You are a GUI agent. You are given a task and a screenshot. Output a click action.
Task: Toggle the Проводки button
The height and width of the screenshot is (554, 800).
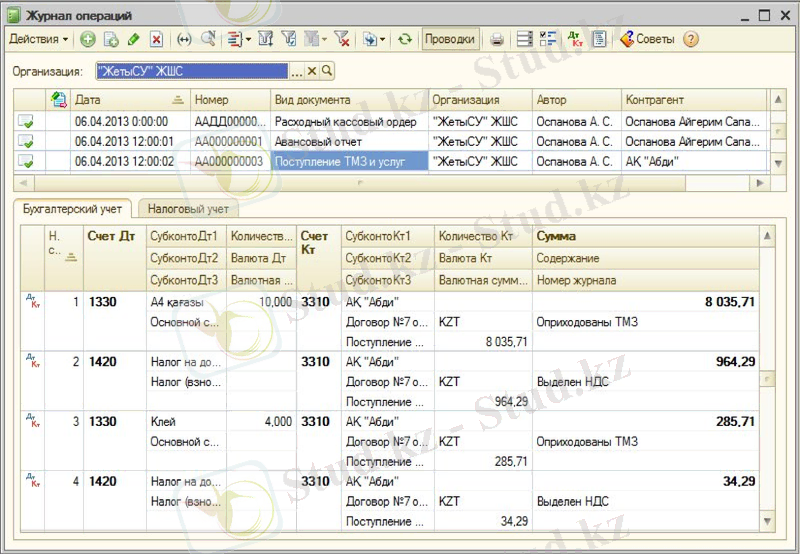pos(450,40)
